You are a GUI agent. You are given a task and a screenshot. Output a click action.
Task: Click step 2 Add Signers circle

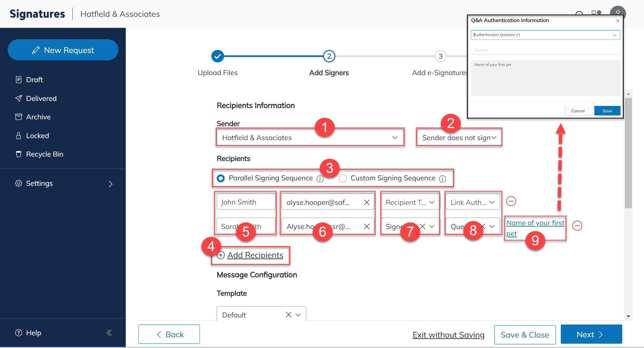click(x=329, y=56)
